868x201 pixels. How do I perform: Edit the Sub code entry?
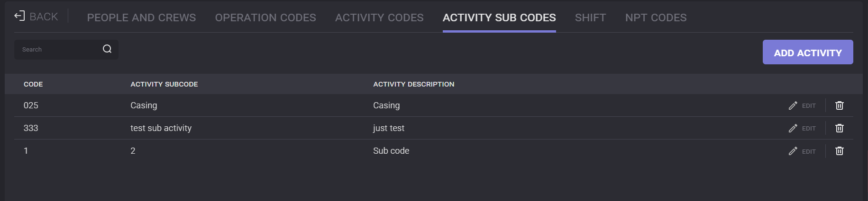pos(802,151)
